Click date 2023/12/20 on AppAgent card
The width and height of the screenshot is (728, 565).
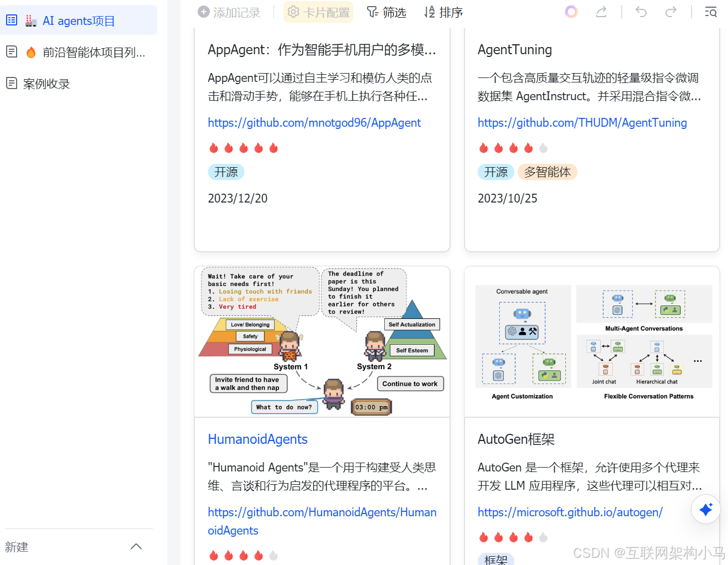pyautogui.click(x=237, y=198)
